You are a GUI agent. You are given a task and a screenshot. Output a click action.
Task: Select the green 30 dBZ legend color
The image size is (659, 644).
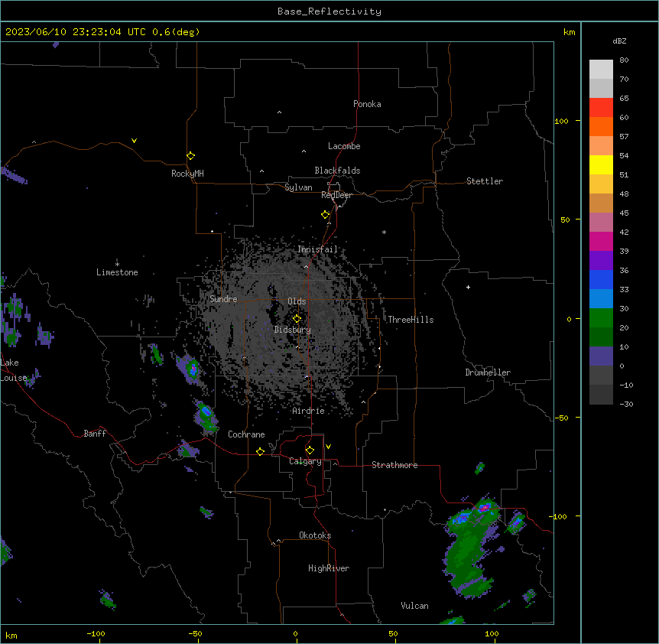pyautogui.click(x=601, y=318)
